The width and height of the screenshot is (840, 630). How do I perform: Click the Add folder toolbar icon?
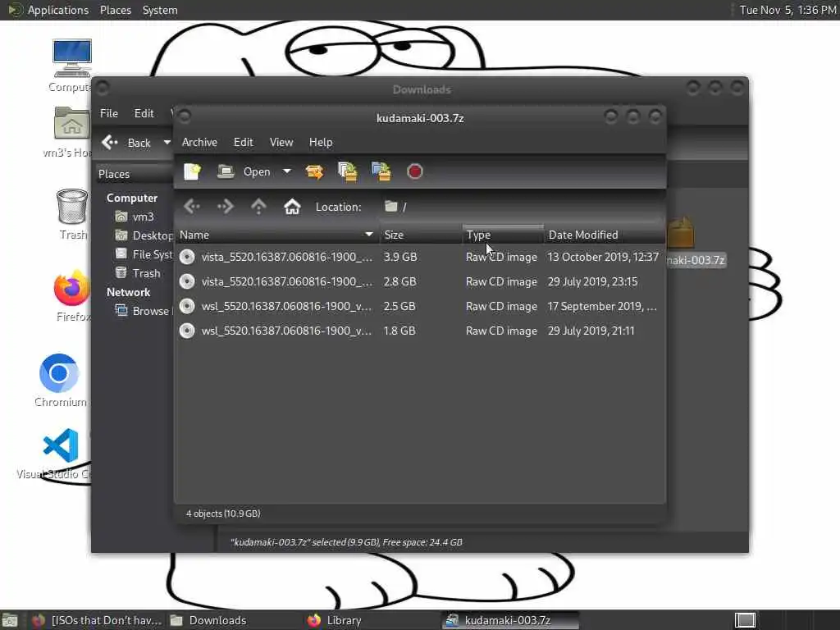coord(381,171)
